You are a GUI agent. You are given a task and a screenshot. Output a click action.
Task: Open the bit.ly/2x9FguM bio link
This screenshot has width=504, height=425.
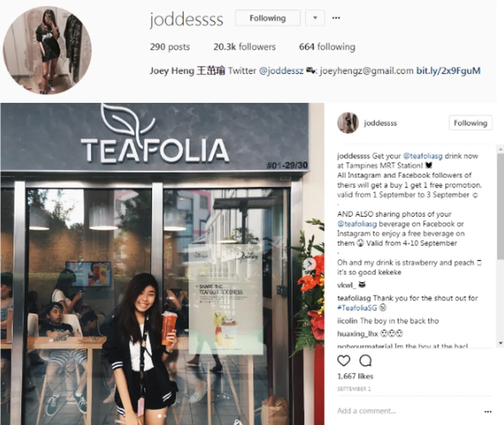pyautogui.click(x=448, y=71)
